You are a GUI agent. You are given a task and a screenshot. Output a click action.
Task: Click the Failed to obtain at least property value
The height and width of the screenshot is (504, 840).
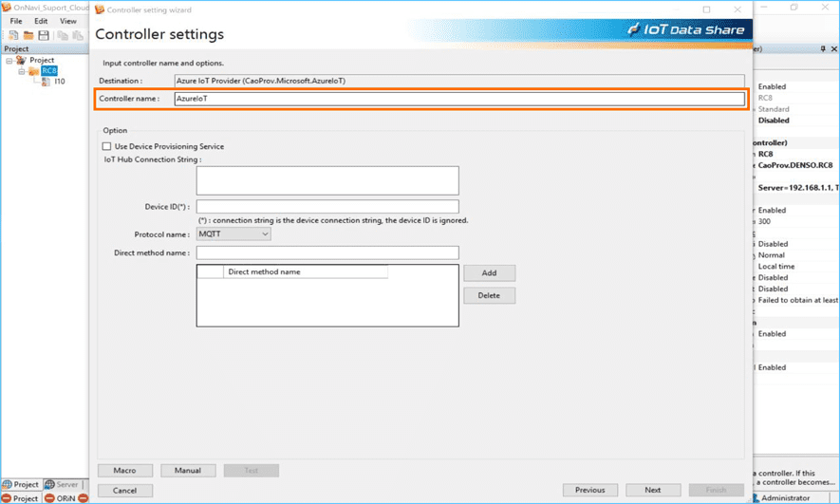click(x=798, y=300)
